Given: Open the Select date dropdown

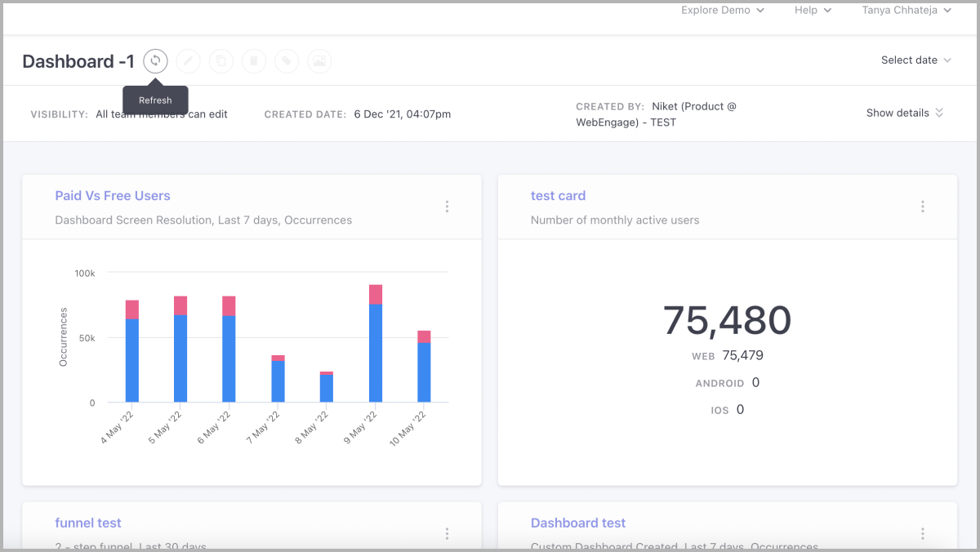Looking at the screenshot, I should 915,60.
